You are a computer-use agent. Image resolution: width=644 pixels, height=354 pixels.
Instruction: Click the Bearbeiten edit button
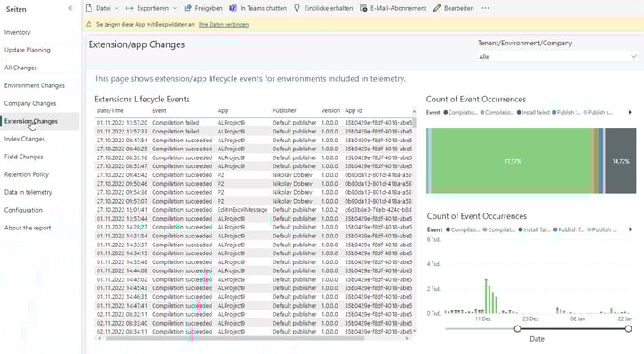point(453,8)
